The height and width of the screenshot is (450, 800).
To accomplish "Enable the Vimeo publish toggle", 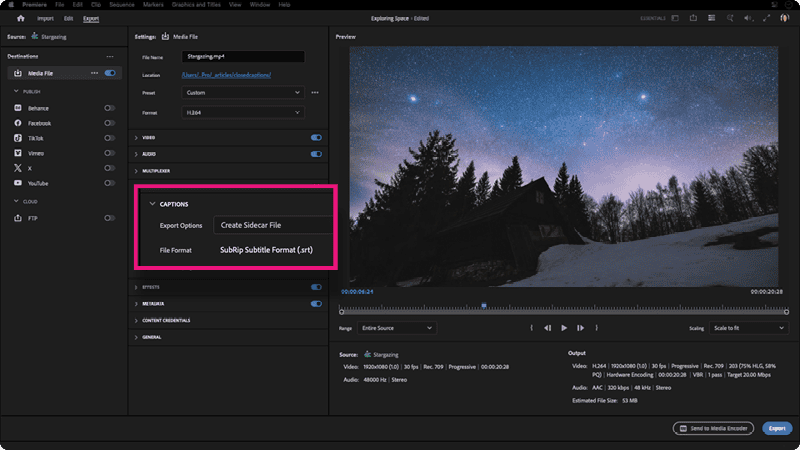I will tap(109, 153).
